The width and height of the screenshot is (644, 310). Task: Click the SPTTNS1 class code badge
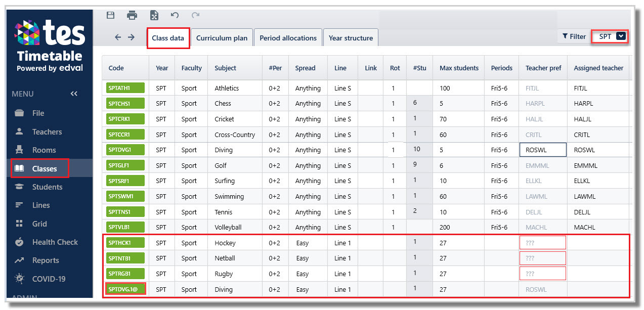125,212
